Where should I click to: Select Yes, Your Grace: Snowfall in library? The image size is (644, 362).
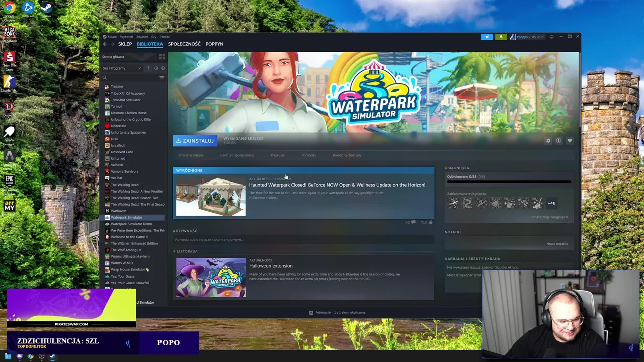pyautogui.click(x=130, y=283)
